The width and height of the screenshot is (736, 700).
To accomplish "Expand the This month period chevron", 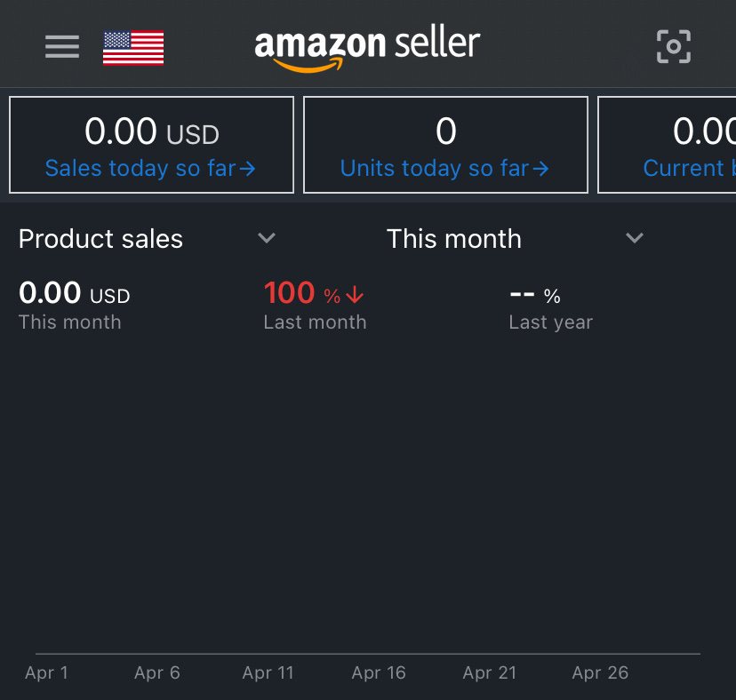I will pos(634,238).
